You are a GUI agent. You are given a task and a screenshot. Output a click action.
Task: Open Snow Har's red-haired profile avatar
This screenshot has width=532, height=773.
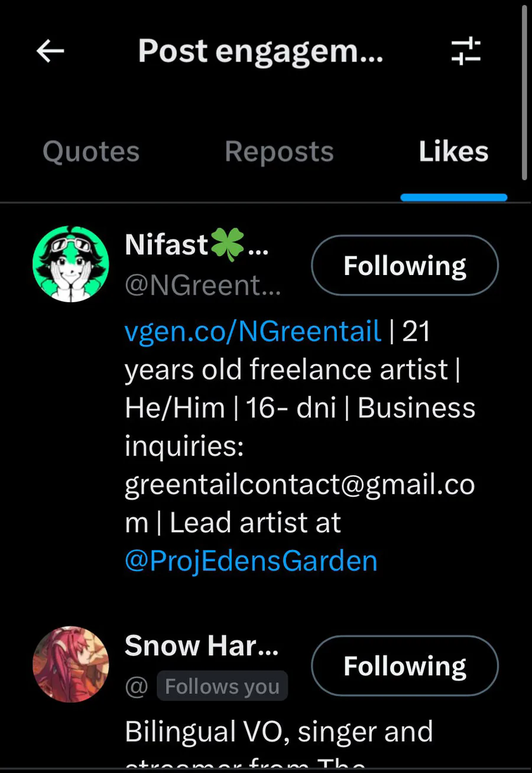click(x=71, y=664)
